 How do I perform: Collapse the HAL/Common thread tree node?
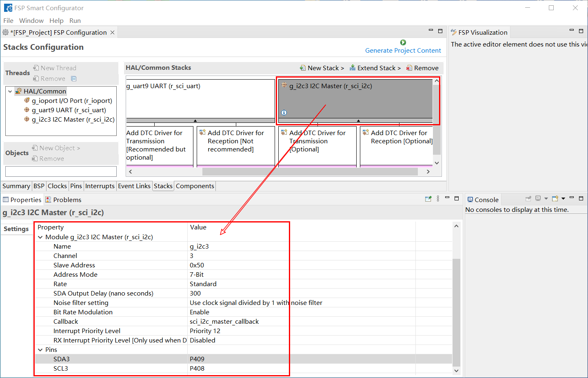(10, 91)
